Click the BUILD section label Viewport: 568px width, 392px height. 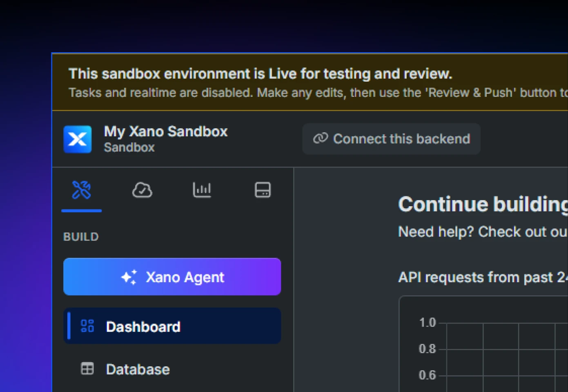pyautogui.click(x=81, y=237)
